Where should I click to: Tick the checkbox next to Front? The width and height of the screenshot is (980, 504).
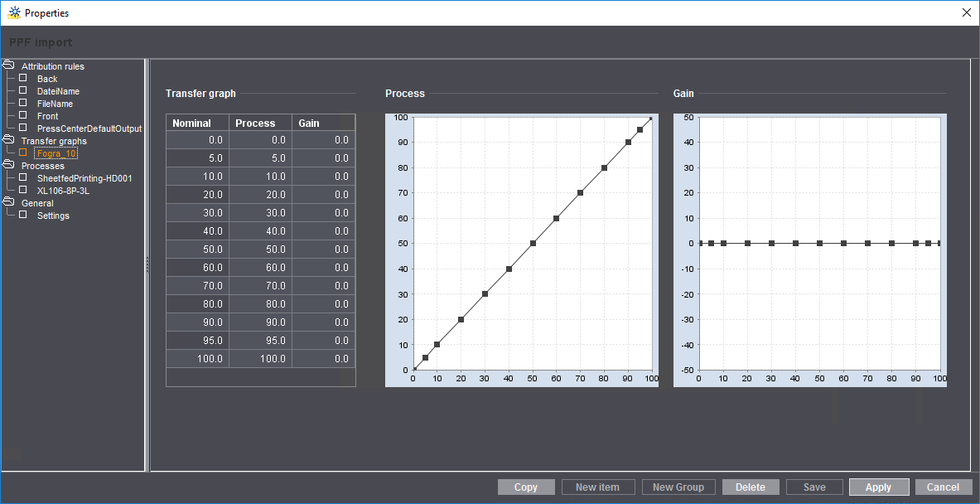click(23, 116)
